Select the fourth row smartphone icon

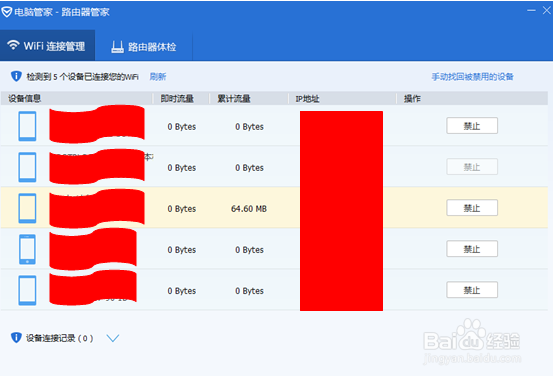[27, 249]
